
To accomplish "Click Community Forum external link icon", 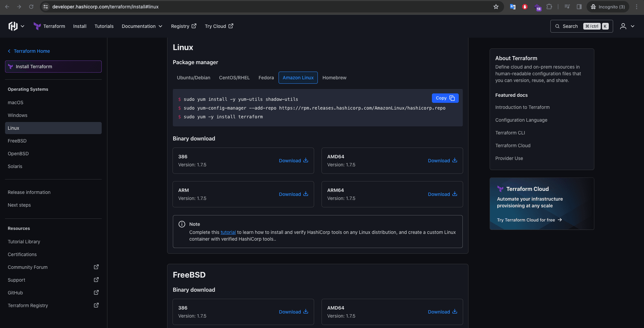I will coord(96,267).
